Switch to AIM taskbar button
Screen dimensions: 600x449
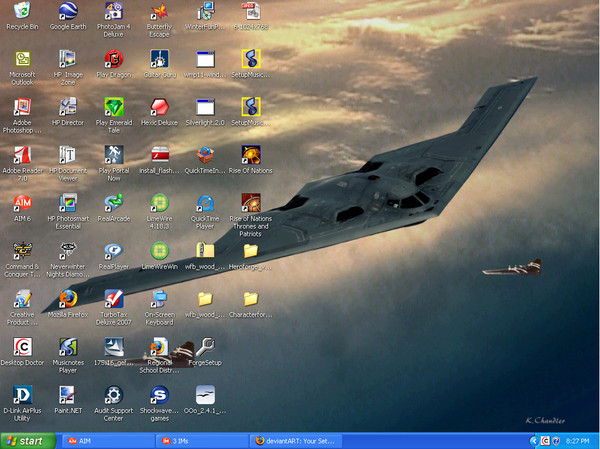coord(108,441)
